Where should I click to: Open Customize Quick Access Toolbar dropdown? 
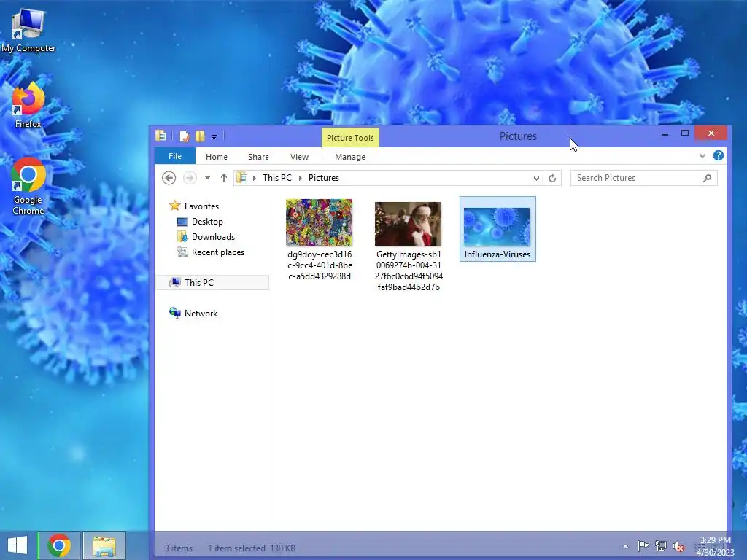tap(214, 137)
